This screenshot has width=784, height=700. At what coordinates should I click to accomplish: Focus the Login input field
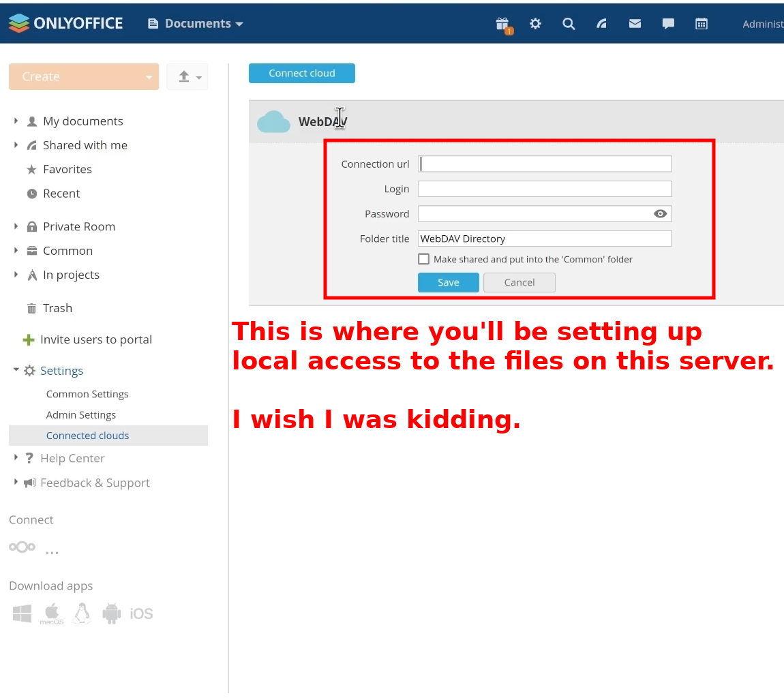(x=545, y=189)
